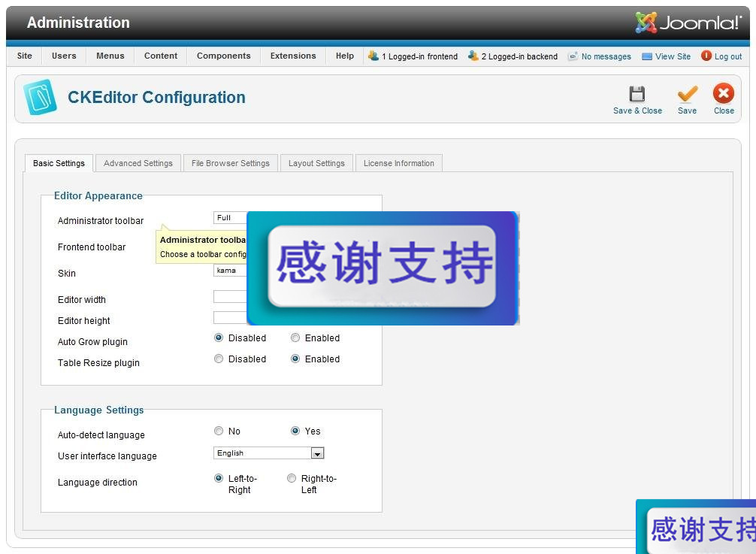This screenshot has width=756, height=554.
Task: Click the Table Resize plugin label
Action: pyautogui.click(x=98, y=362)
